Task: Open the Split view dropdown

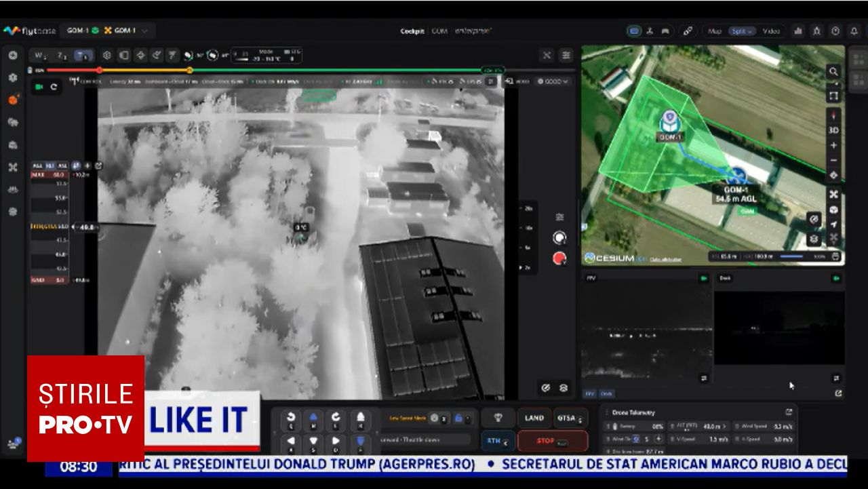Action: tap(742, 31)
